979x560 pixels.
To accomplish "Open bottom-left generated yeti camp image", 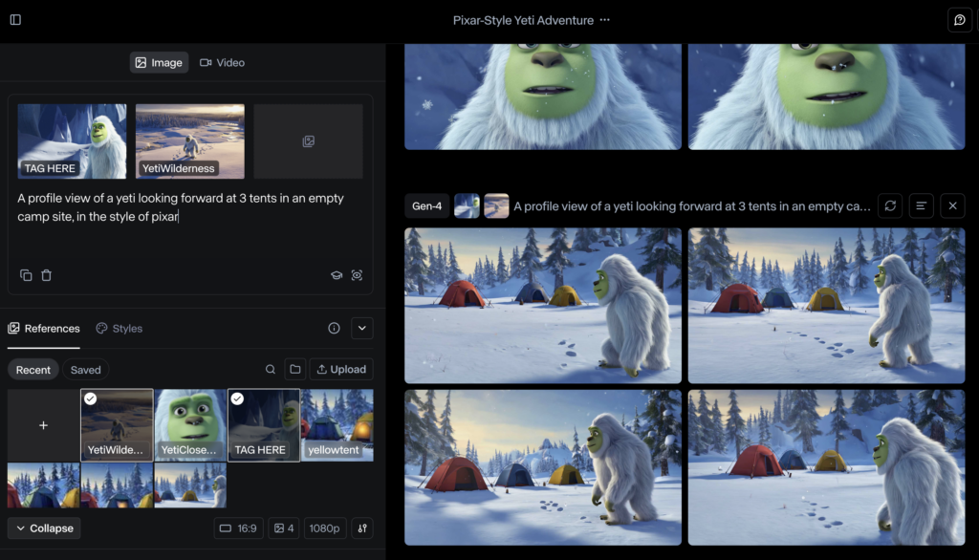I will point(543,467).
